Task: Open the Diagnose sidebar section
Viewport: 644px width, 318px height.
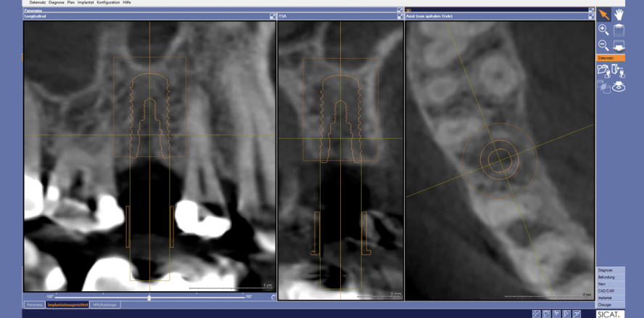Action: (611, 270)
